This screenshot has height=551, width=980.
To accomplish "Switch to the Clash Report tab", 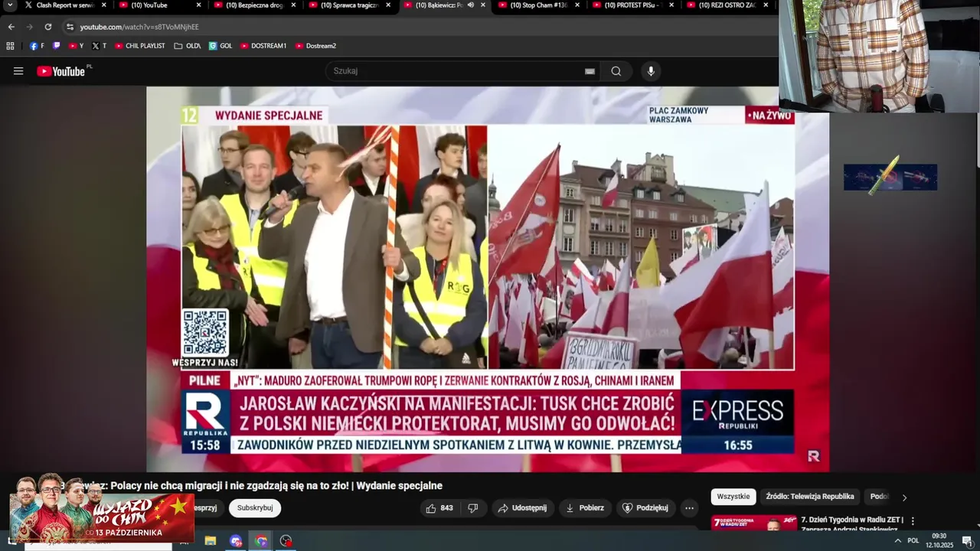I will pos(64,5).
